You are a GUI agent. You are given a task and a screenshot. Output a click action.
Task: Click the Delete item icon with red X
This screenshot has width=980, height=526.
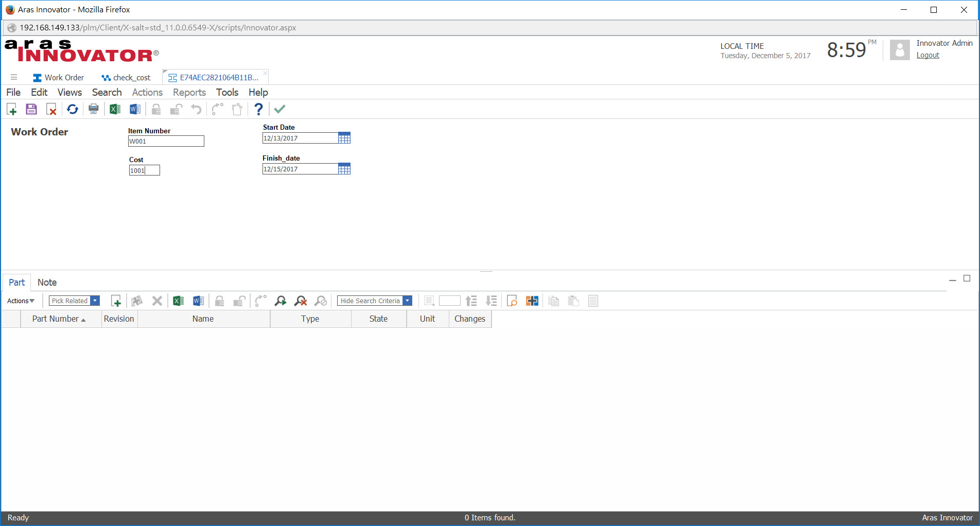pos(51,109)
